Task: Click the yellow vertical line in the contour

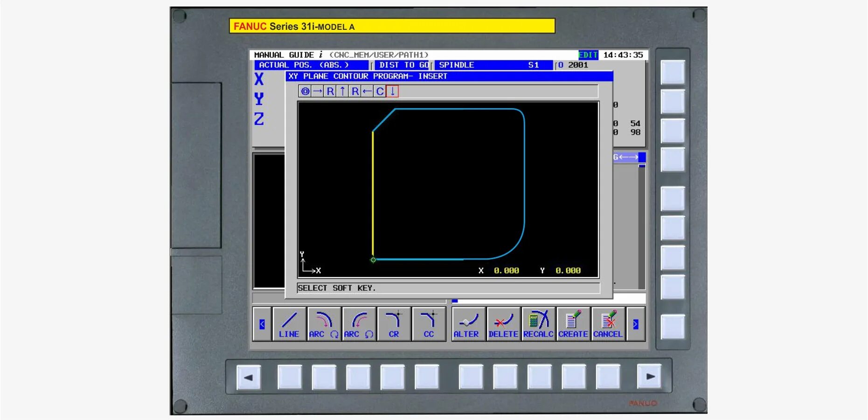Action: pos(373,194)
